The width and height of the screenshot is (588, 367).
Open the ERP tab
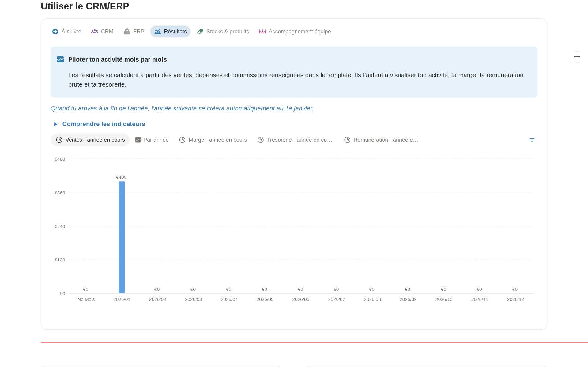134,32
